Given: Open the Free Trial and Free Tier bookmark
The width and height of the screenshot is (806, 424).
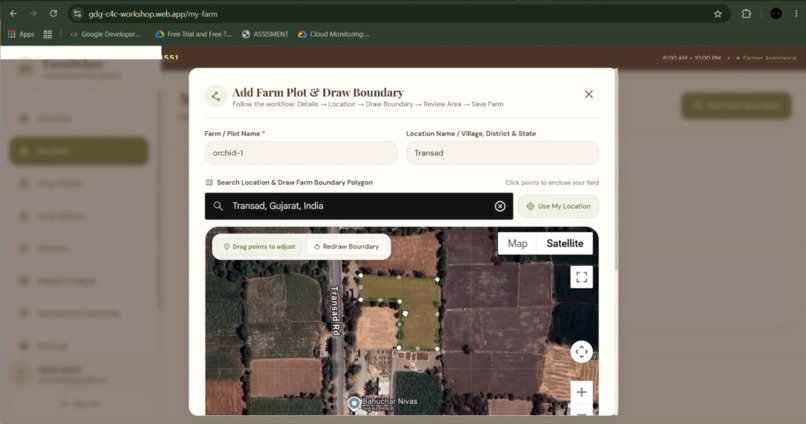Looking at the screenshot, I should pos(194,34).
